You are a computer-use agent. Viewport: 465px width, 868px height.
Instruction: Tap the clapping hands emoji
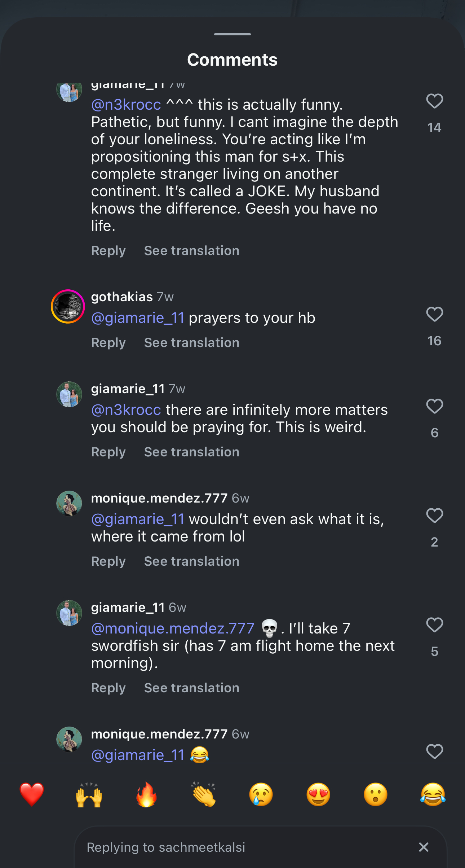click(204, 794)
